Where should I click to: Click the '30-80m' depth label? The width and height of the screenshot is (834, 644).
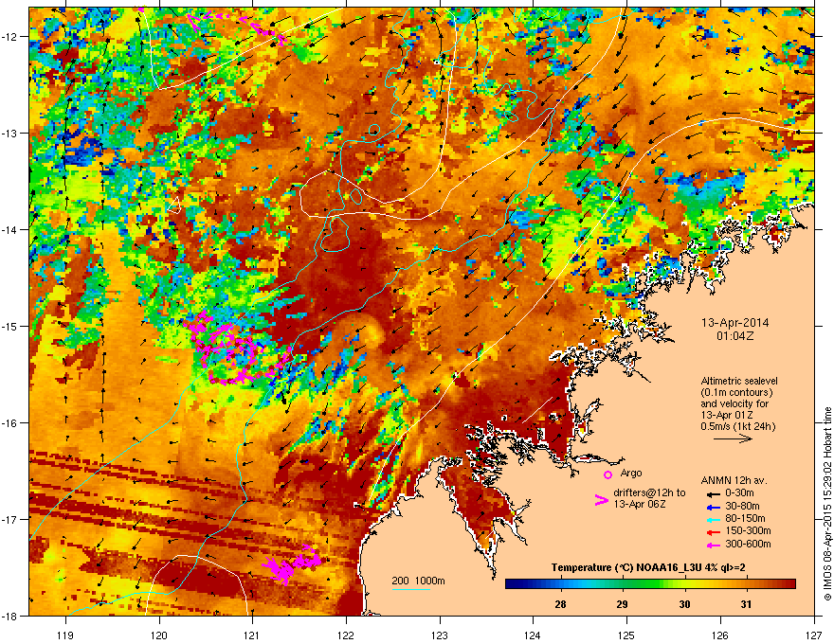pos(742,506)
